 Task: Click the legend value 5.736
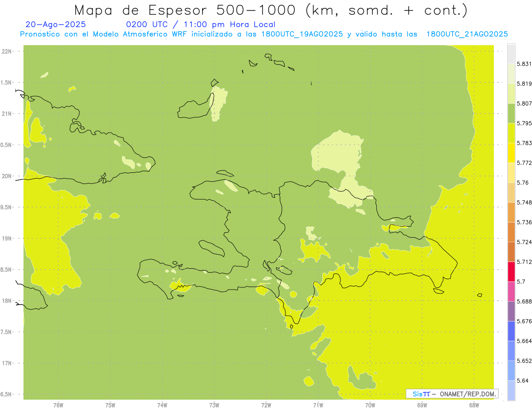pyautogui.click(x=524, y=222)
